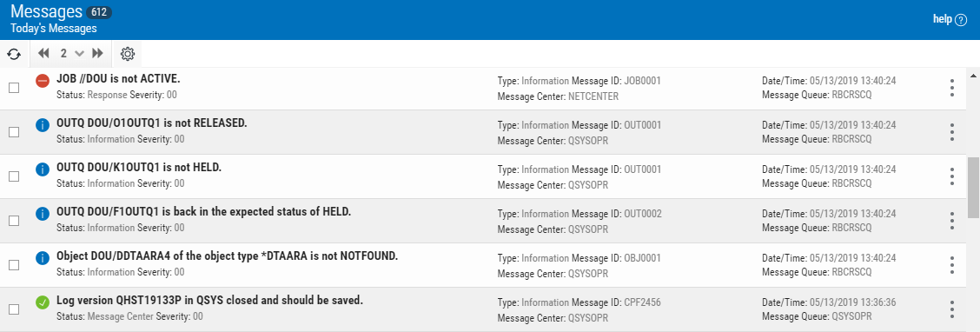Expand the page number dropdown showing 2

tap(71, 54)
